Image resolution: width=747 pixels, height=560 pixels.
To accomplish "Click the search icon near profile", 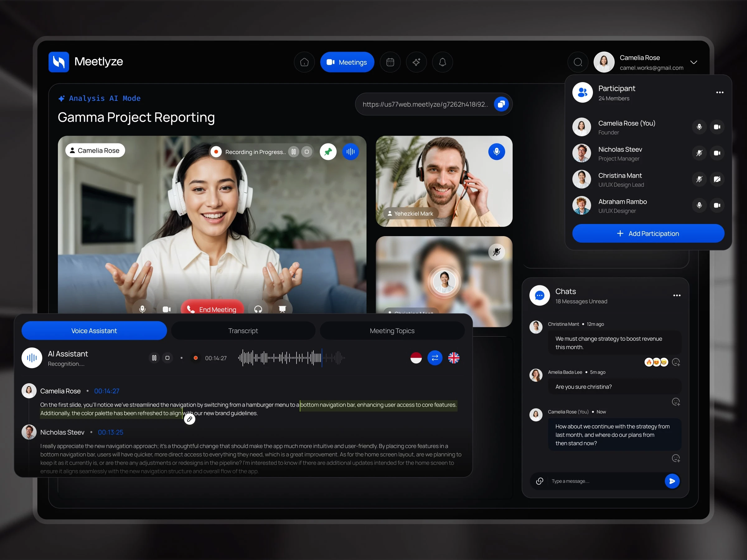I will (x=578, y=62).
